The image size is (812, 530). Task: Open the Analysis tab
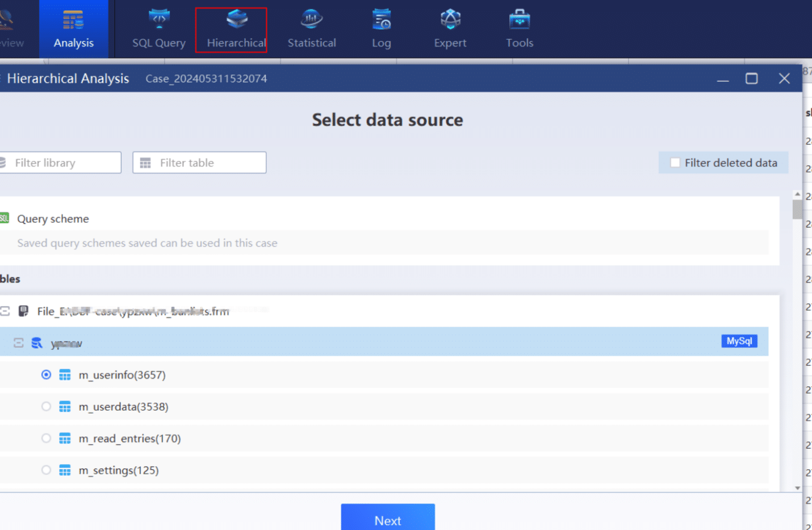74,29
